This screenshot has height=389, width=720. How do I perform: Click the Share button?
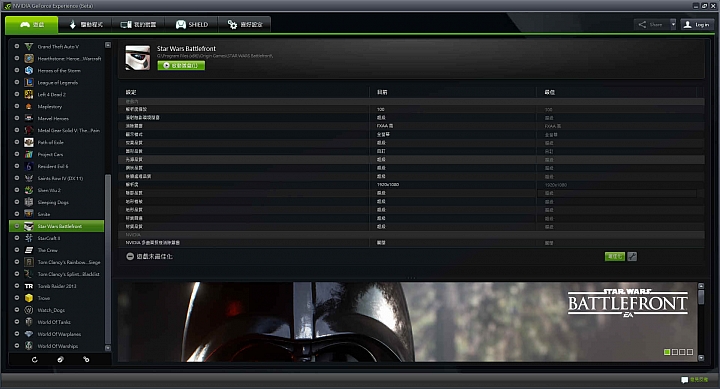pos(652,24)
